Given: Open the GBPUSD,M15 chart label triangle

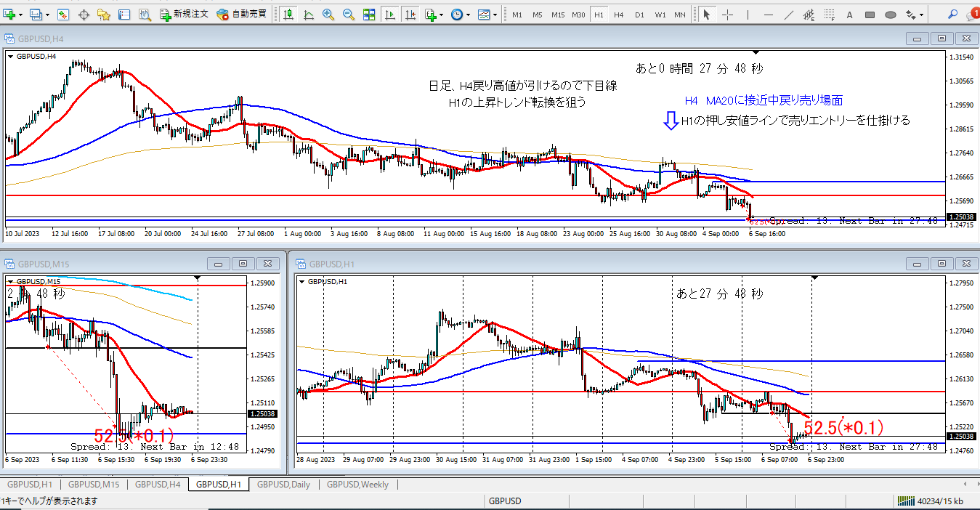Looking at the screenshot, I should click(x=11, y=281).
